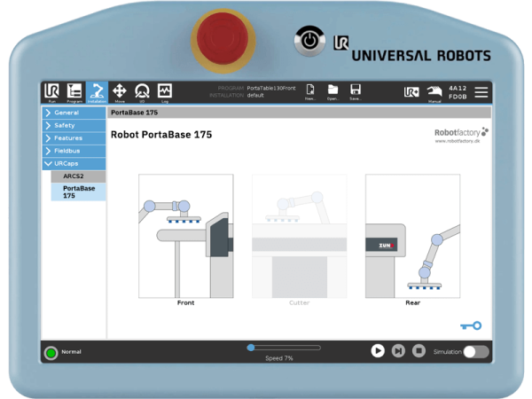Open the Program tab

tap(74, 92)
